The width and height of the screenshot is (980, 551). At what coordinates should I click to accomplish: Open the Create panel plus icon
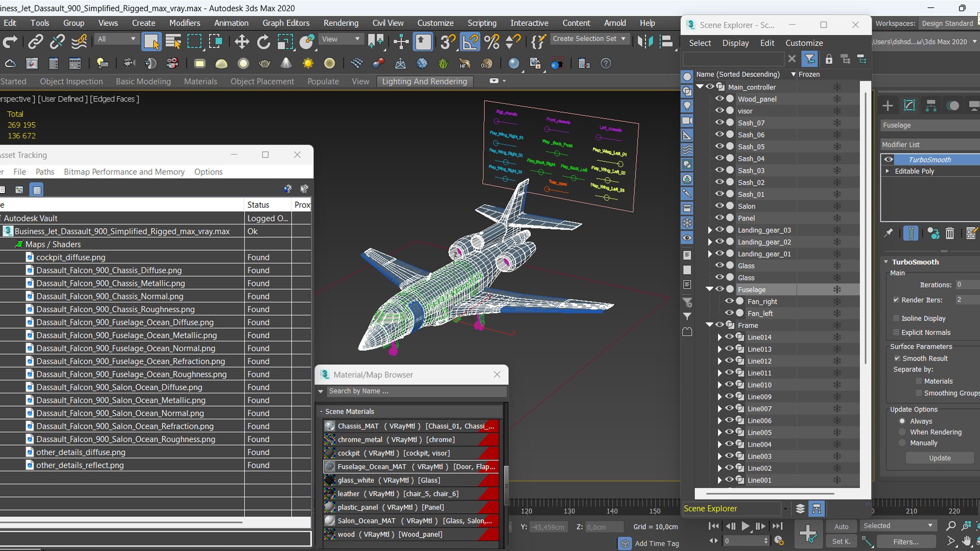[x=888, y=106]
